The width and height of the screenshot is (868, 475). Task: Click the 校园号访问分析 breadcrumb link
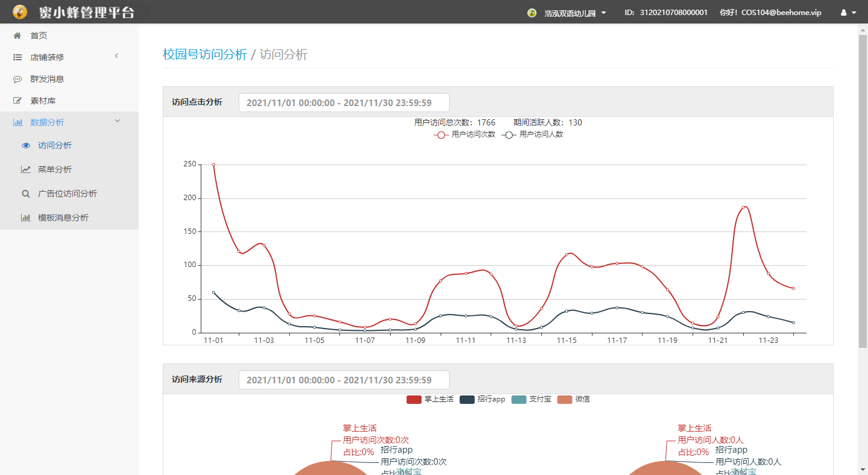tap(205, 54)
